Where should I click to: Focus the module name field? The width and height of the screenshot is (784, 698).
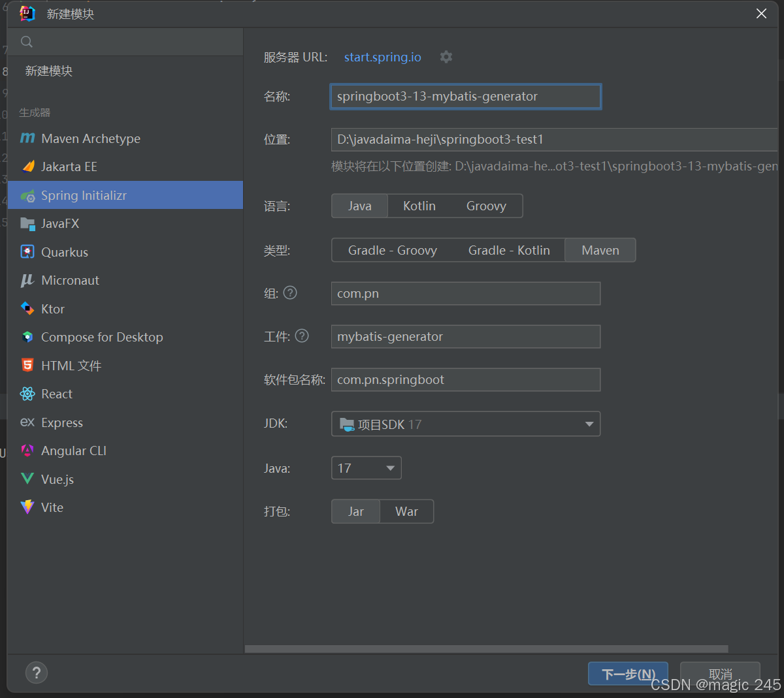[x=466, y=97]
